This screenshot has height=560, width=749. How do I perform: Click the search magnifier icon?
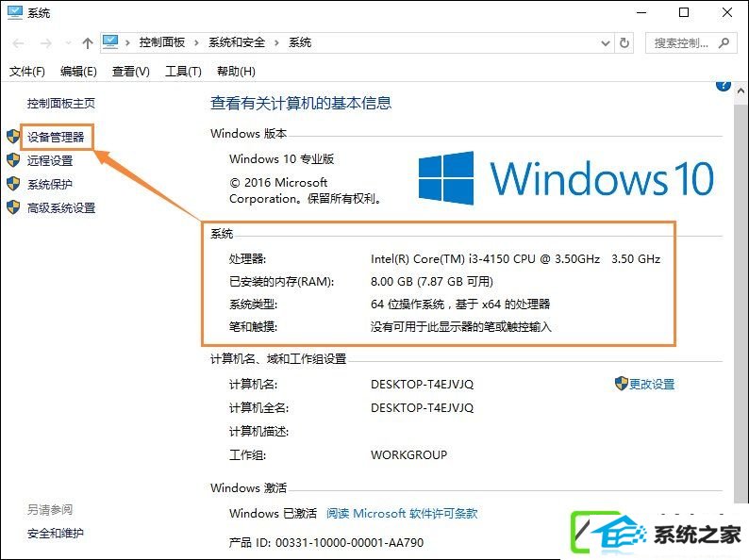(724, 43)
